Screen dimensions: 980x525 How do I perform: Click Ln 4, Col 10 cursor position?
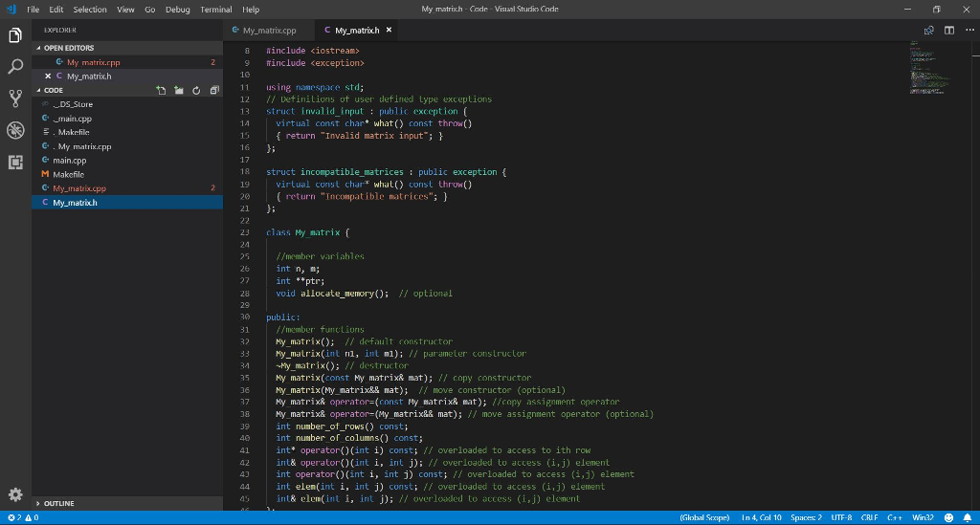coord(761,517)
